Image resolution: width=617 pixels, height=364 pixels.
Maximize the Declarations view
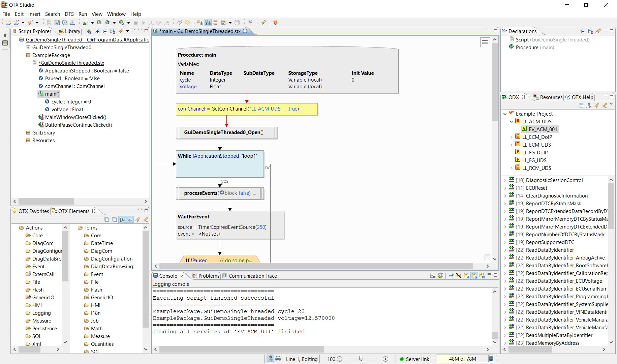coord(612,30)
